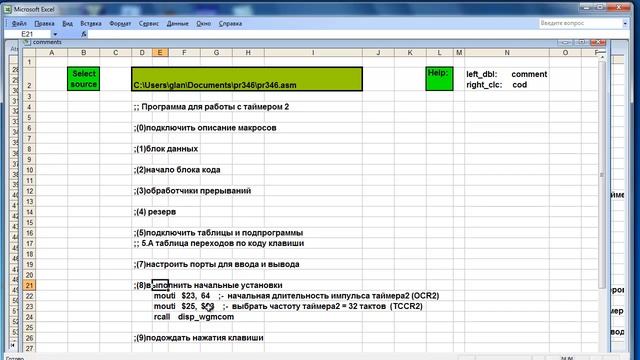Click the first sheet tab navigation arrow
The image size is (640, 360).
click(x=13, y=345)
